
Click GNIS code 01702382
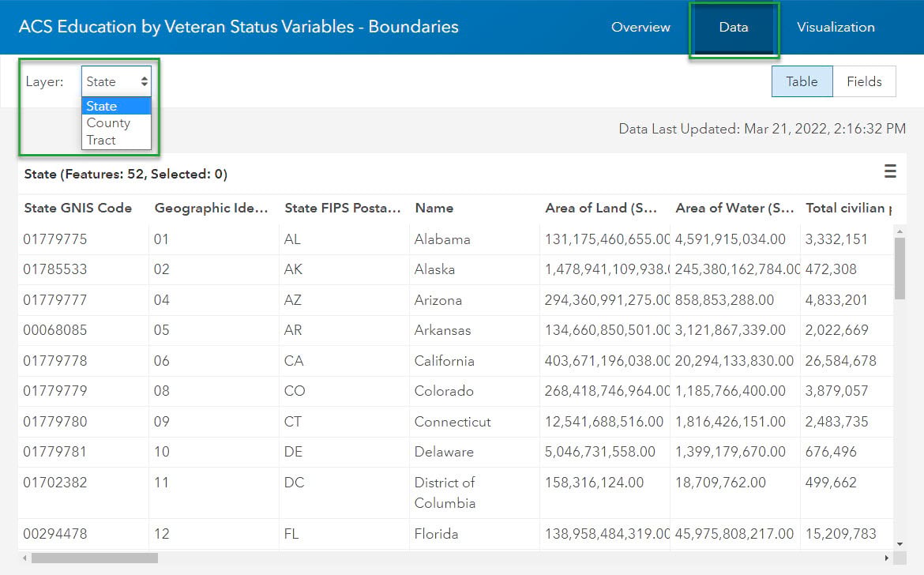pos(54,483)
